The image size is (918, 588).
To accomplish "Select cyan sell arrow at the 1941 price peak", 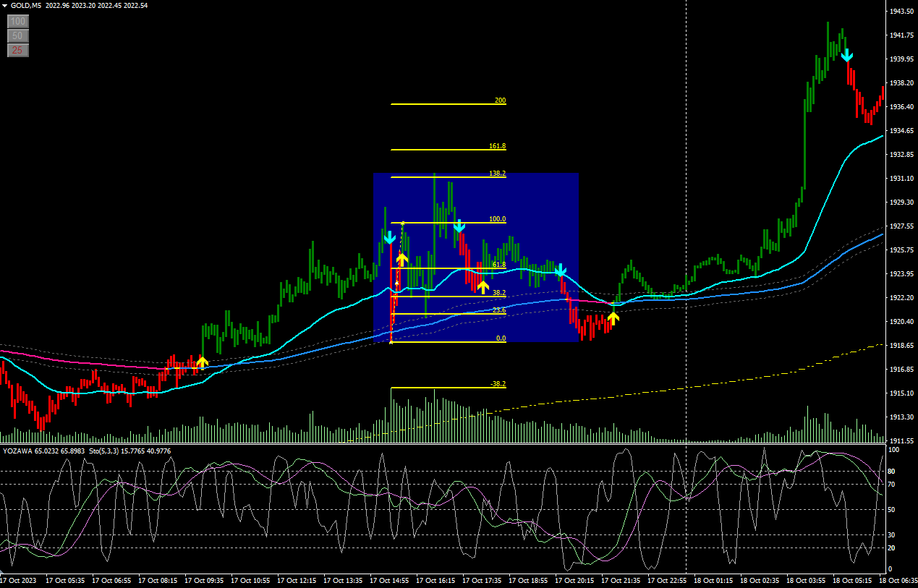I will click(847, 55).
